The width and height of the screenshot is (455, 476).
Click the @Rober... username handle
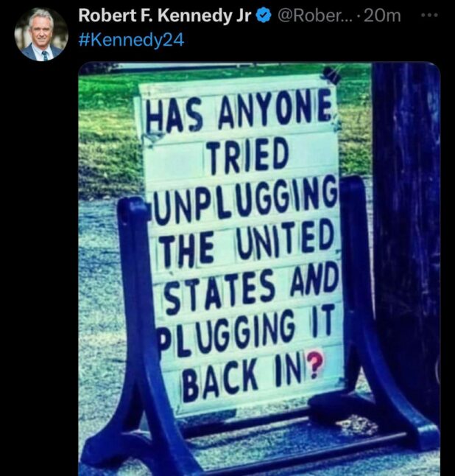[x=315, y=15]
